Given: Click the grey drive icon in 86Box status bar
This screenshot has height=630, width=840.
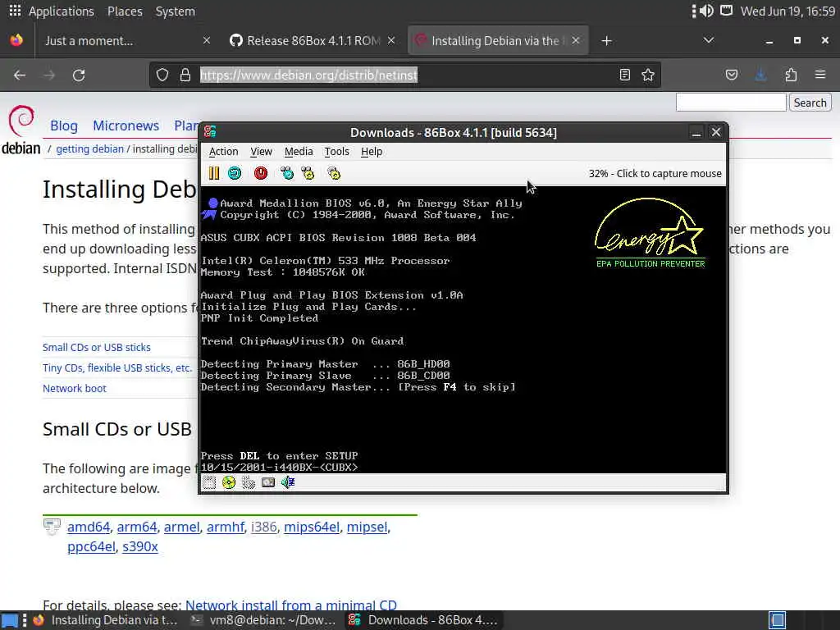Looking at the screenshot, I should pos(268,482).
